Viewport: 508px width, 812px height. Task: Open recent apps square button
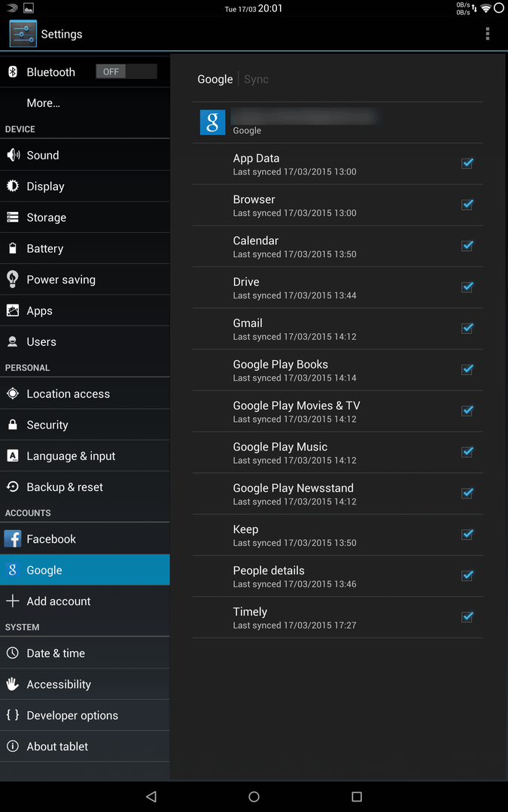tap(357, 796)
